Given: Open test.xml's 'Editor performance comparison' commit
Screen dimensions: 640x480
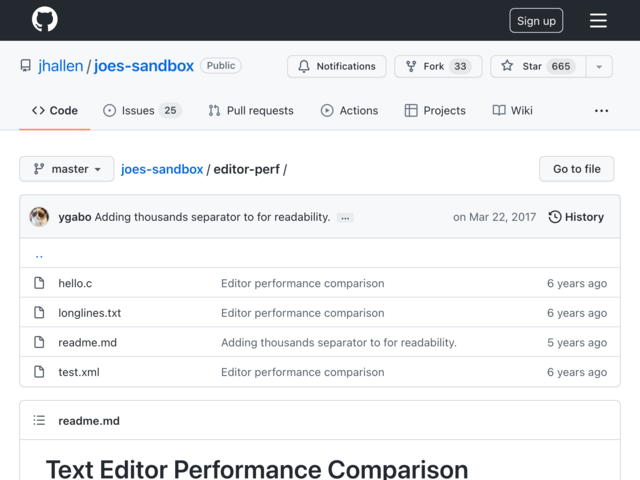Looking at the screenshot, I should 302,372.
